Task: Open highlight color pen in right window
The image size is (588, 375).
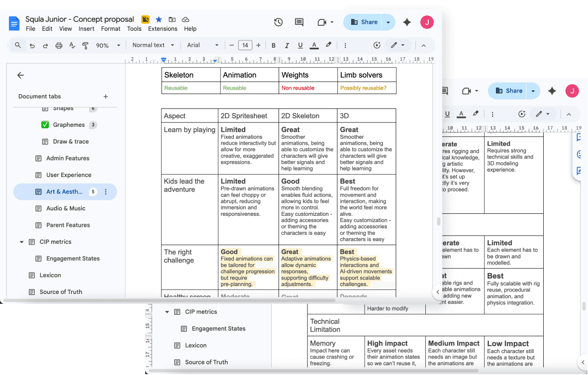Action: pyautogui.click(x=476, y=113)
